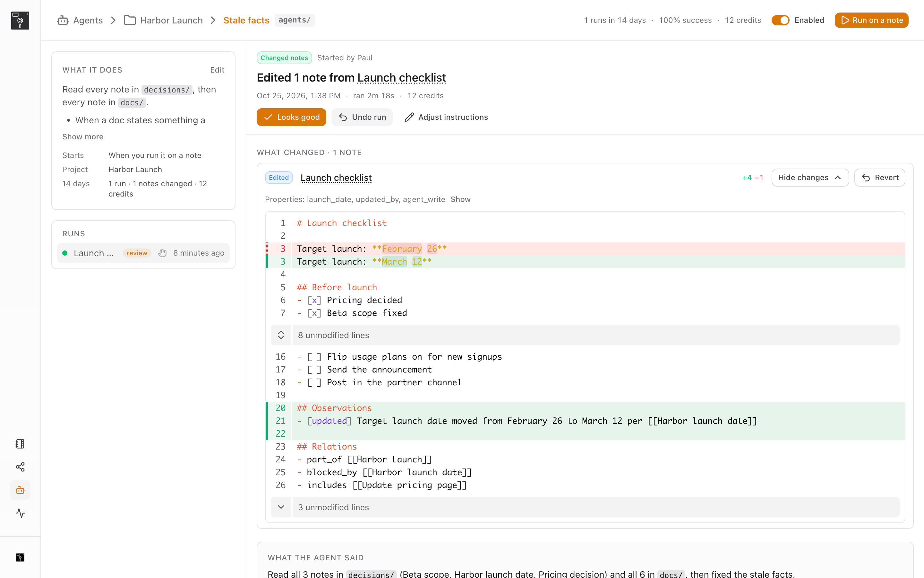Click the Harbor Launch folder icon in breadcrumb
This screenshot has width=924, height=578.
130,20
